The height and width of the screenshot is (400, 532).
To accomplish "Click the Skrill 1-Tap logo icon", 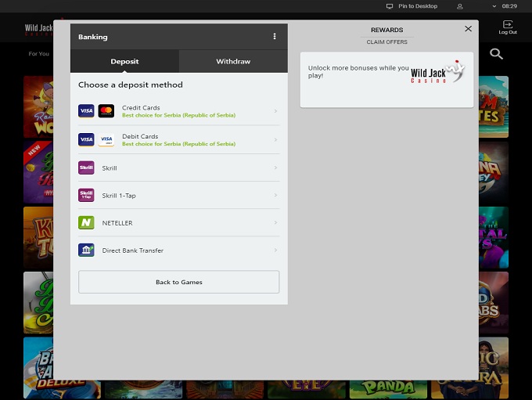I will (86, 195).
